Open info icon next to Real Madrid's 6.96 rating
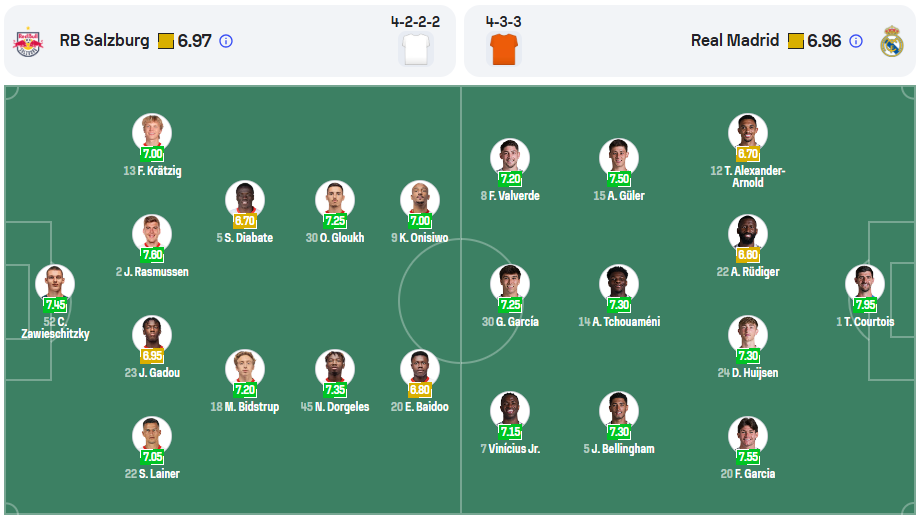 click(x=856, y=41)
